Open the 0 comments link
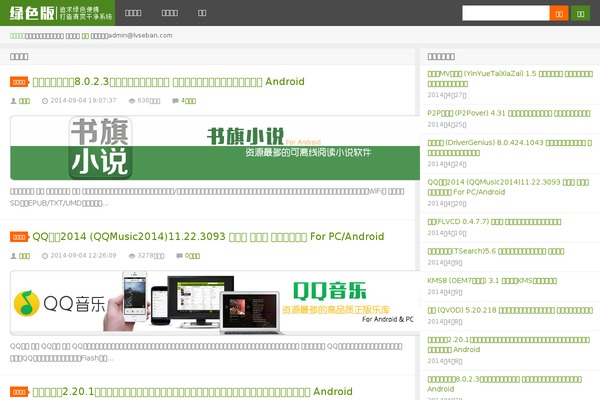600x400 pixels. [x=192, y=256]
